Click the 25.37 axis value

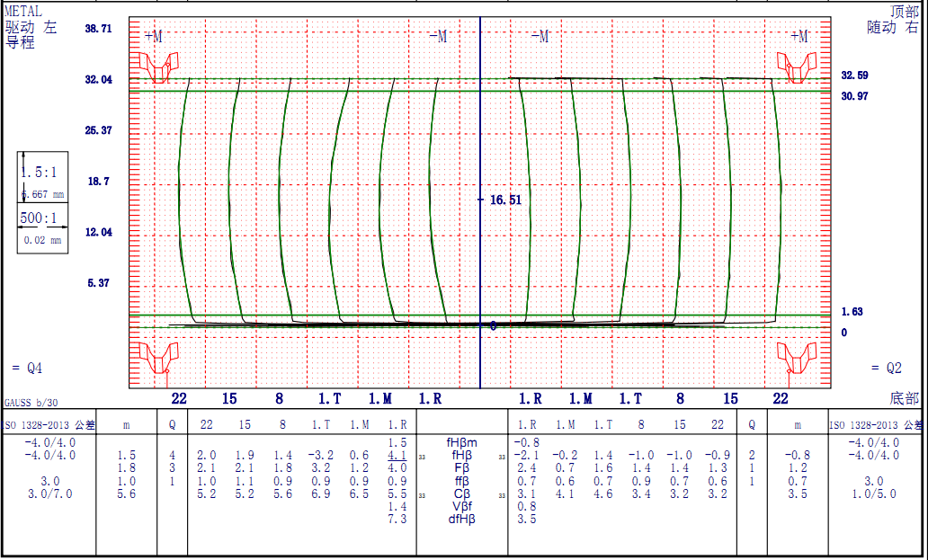click(x=98, y=130)
